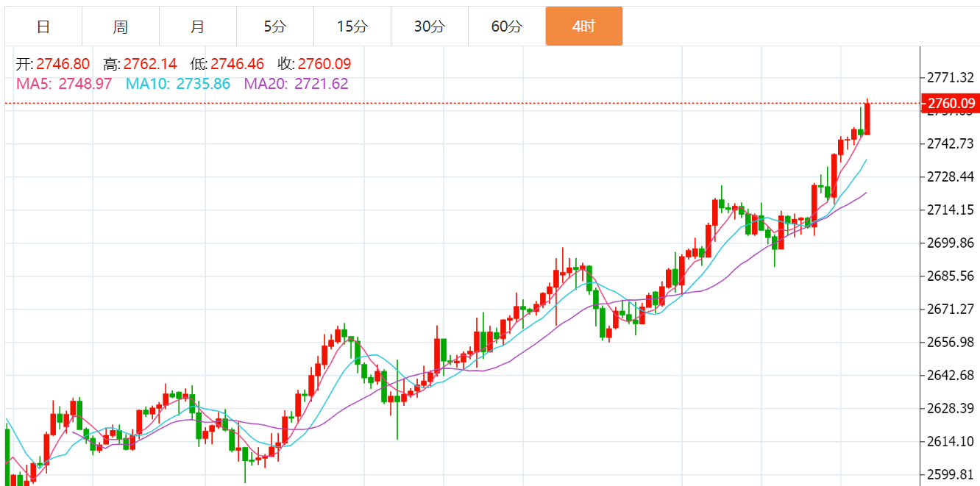The image size is (980, 486).
Task: Click the 2685.56 price axis label
Action: tap(951, 276)
